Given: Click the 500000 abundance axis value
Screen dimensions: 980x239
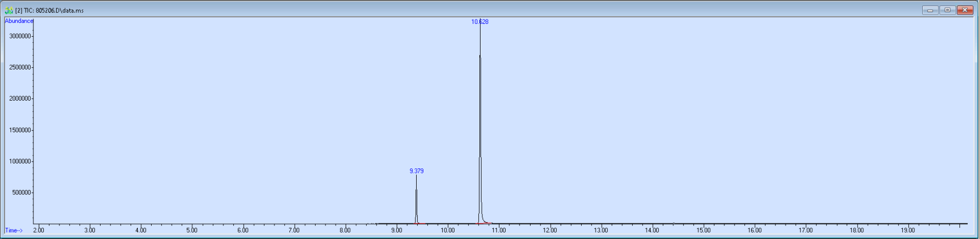Looking at the screenshot, I should point(21,193).
